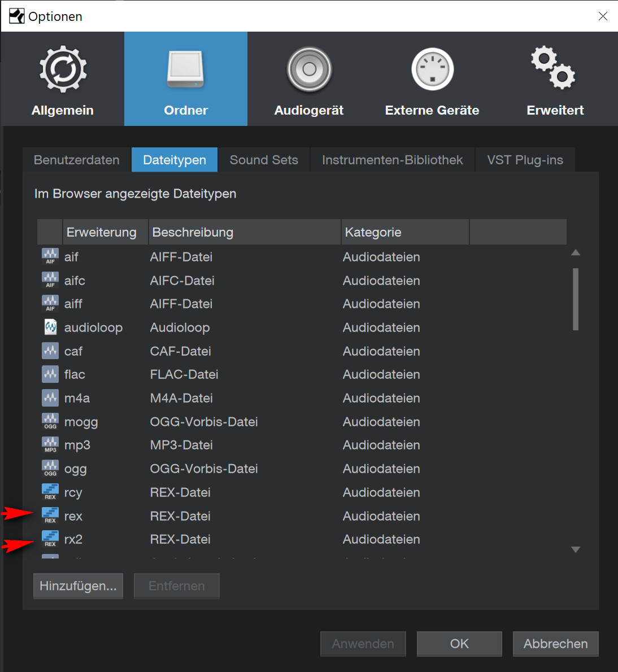Click the AIF icon of the aif row
Image resolution: width=618 pixels, height=672 pixels.
(x=50, y=257)
